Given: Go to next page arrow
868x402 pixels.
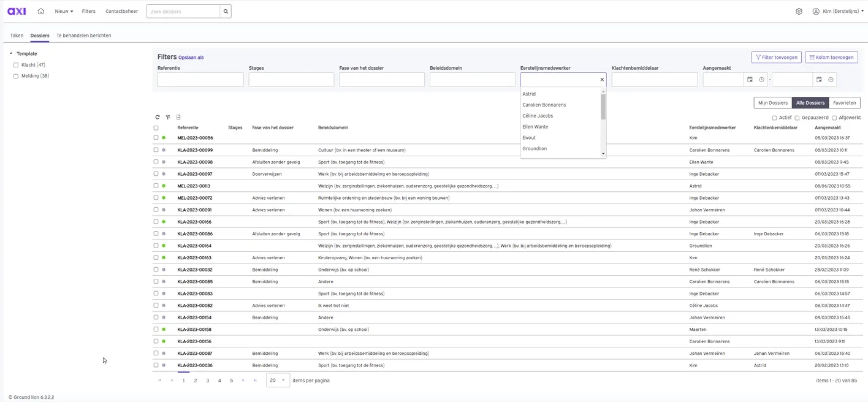Looking at the screenshot, I should coord(243,381).
